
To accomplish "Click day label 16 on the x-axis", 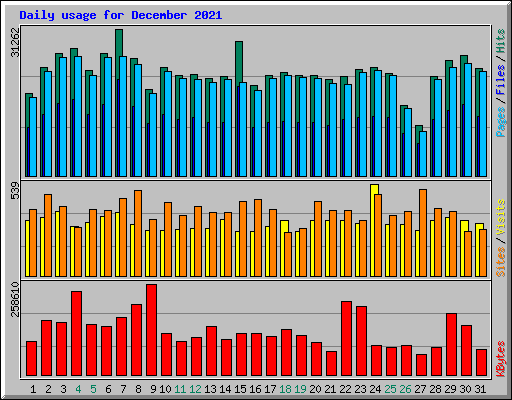I will (x=255, y=389).
